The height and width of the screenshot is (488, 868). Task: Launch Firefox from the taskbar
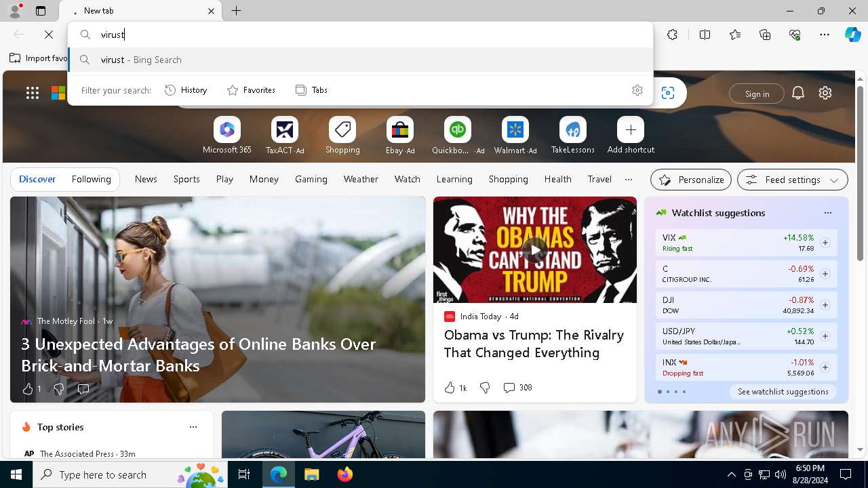coord(345,474)
